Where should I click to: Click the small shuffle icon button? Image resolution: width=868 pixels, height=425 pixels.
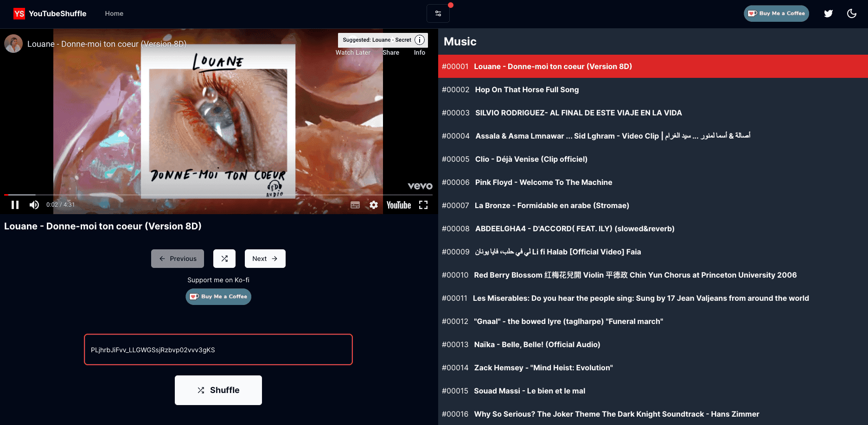tap(224, 259)
